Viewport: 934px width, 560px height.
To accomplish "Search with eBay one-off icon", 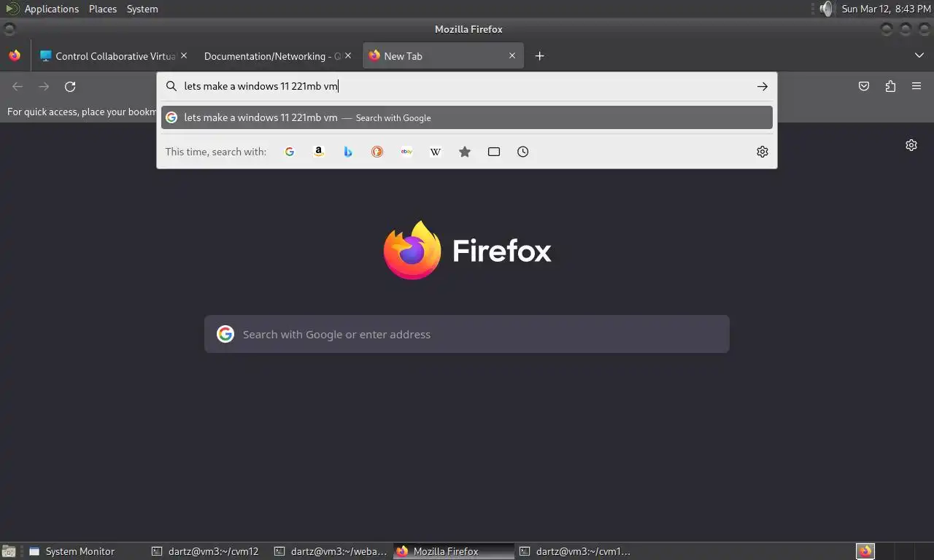I will pyautogui.click(x=406, y=152).
